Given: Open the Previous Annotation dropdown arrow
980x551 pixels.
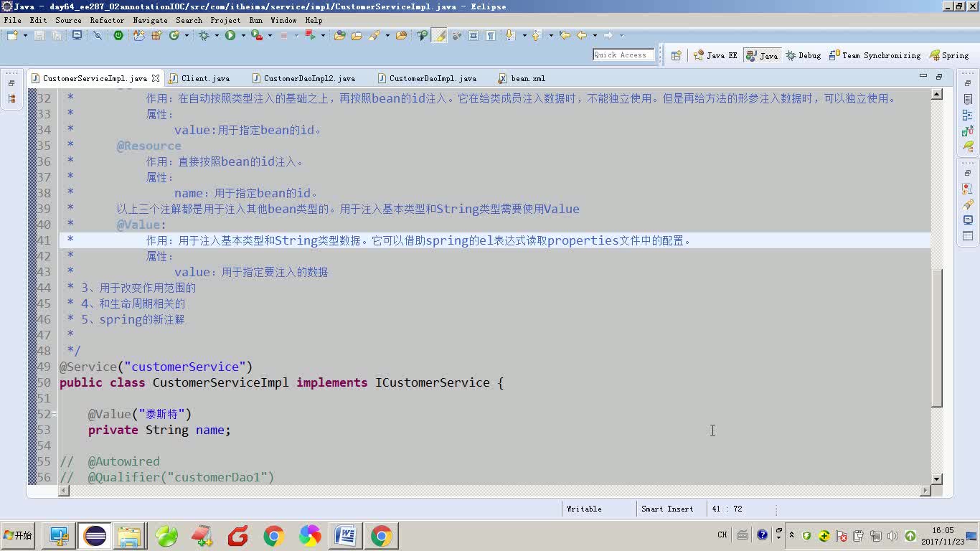Looking at the screenshot, I should 551,35.
